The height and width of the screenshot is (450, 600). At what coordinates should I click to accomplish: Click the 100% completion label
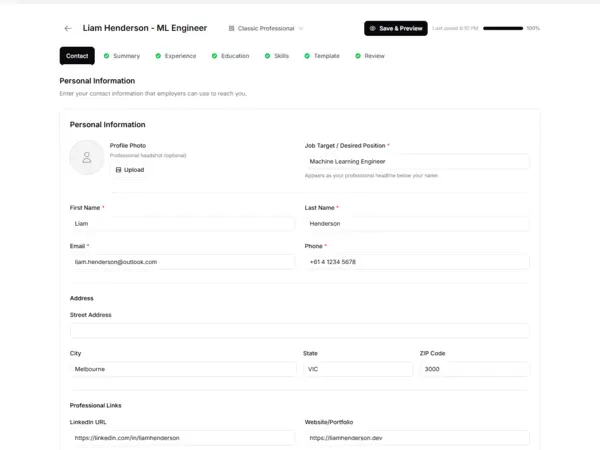point(533,28)
